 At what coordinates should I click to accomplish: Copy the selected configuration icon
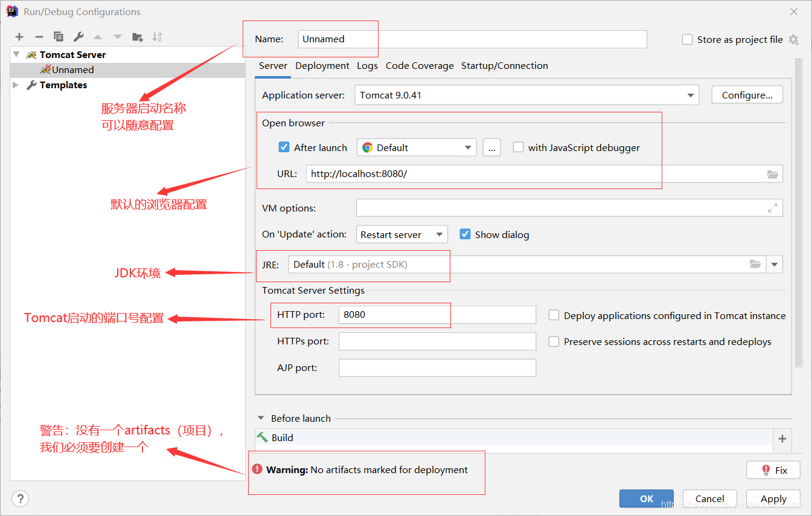click(59, 37)
